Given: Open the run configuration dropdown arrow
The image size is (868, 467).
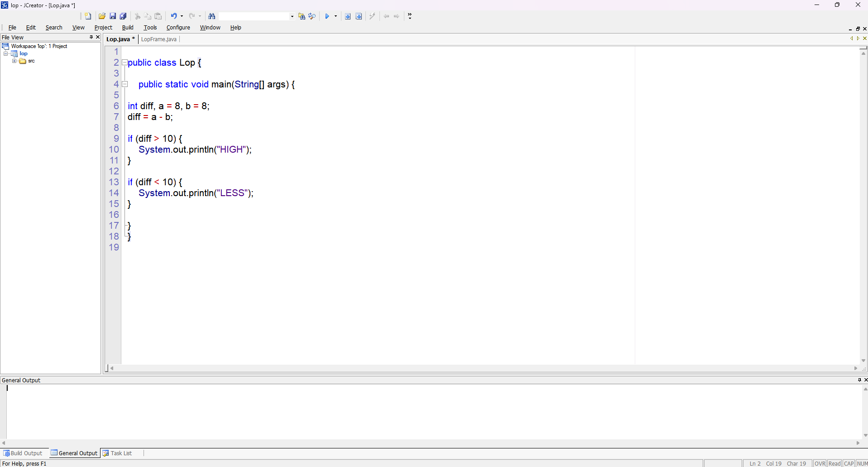Looking at the screenshot, I should click(x=336, y=16).
